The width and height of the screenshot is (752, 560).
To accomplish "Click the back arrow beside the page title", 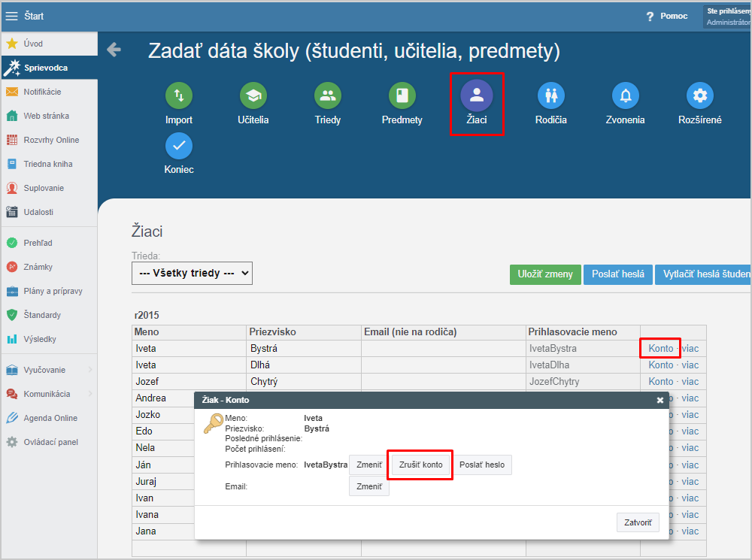I will click(x=114, y=50).
